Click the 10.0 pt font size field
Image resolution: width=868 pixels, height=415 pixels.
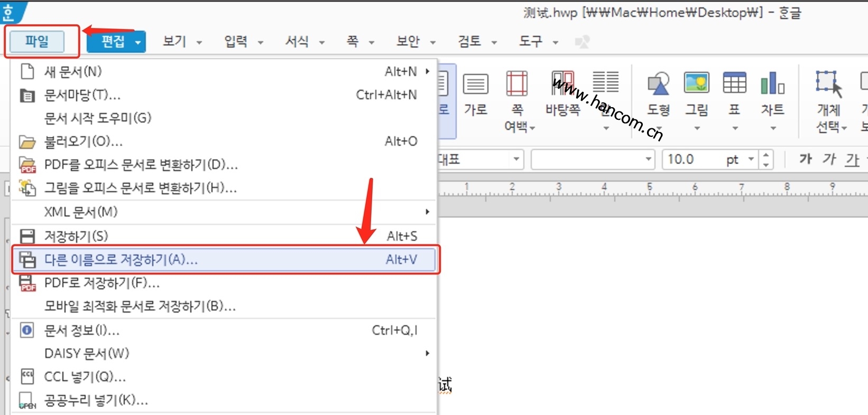click(x=710, y=159)
